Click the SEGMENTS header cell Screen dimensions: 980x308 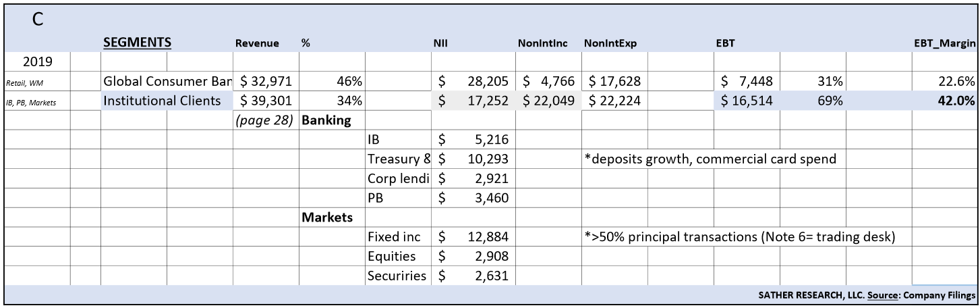point(137,43)
